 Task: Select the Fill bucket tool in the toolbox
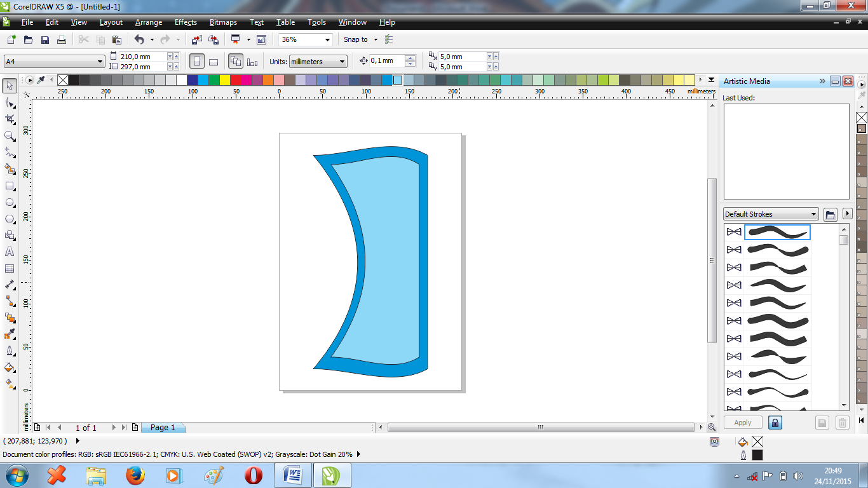(10, 367)
